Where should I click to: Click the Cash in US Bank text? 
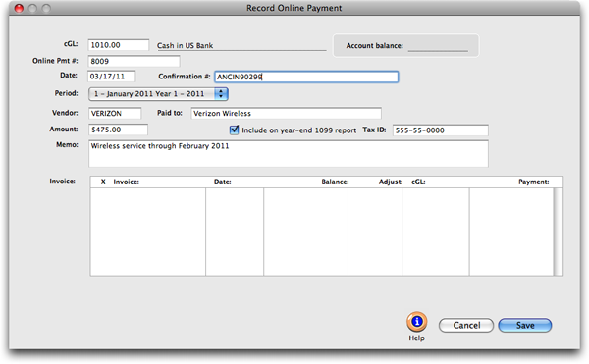coord(185,45)
